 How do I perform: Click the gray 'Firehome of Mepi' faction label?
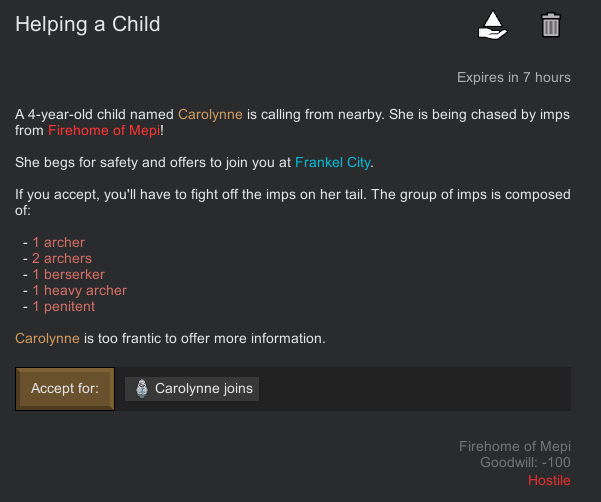(x=514, y=446)
